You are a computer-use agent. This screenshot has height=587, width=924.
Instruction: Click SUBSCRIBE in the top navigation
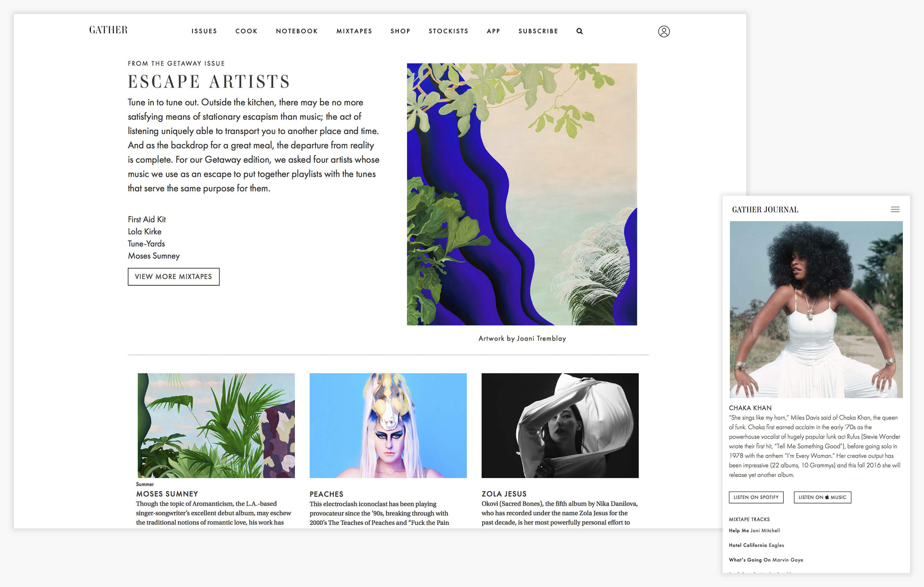(x=538, y=31)
